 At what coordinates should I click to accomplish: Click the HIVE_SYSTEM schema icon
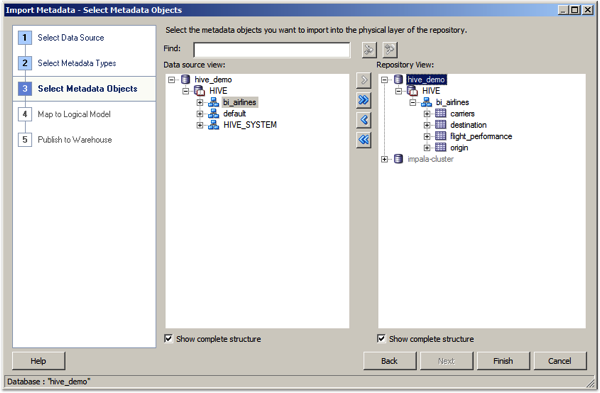[214, 125]
